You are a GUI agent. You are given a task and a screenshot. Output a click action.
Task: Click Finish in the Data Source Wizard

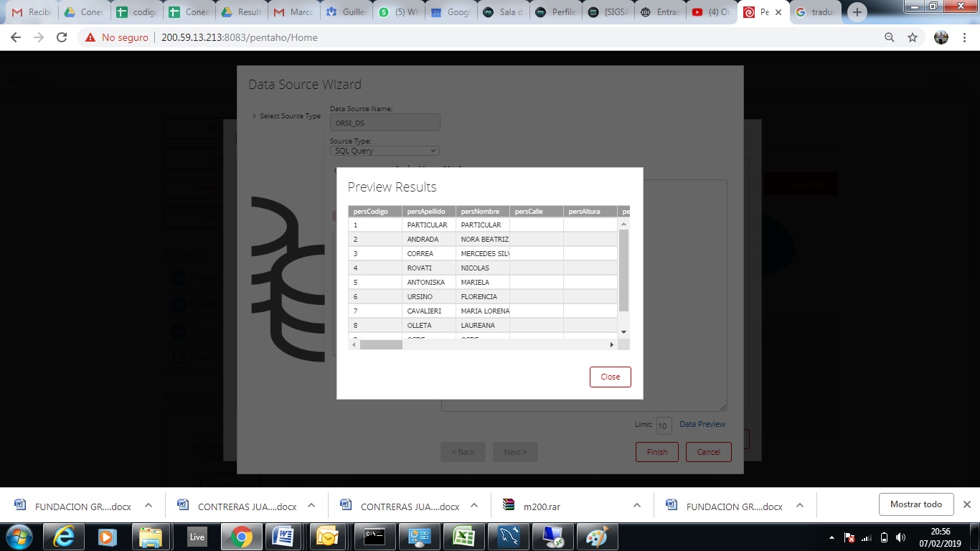(x=657, y=452)
